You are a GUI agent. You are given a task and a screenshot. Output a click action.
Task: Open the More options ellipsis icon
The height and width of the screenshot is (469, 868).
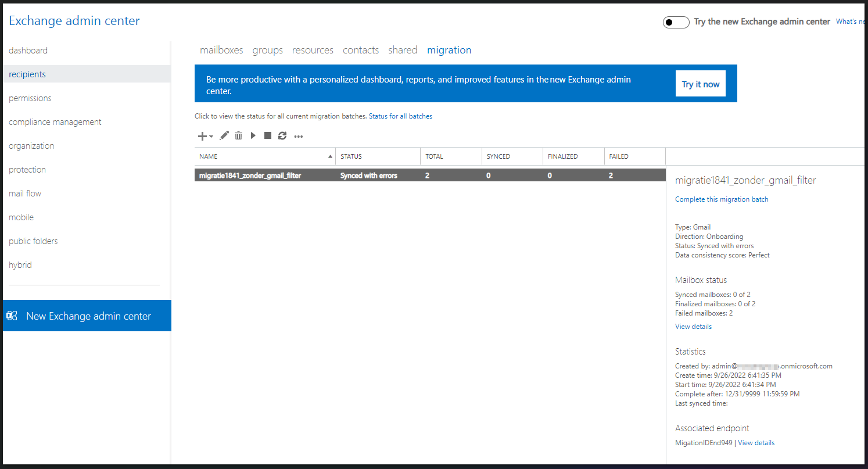(299, 137)
